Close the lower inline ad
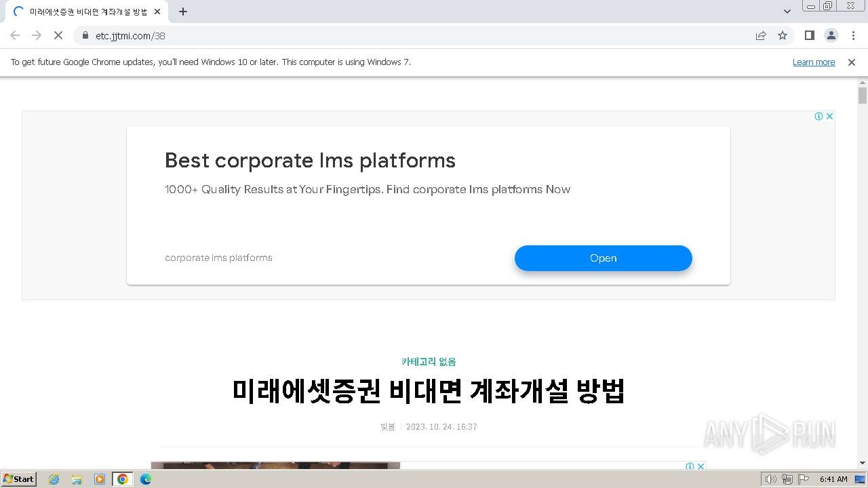Viewport: 868px width, 488px height. [x=701, y=466]
